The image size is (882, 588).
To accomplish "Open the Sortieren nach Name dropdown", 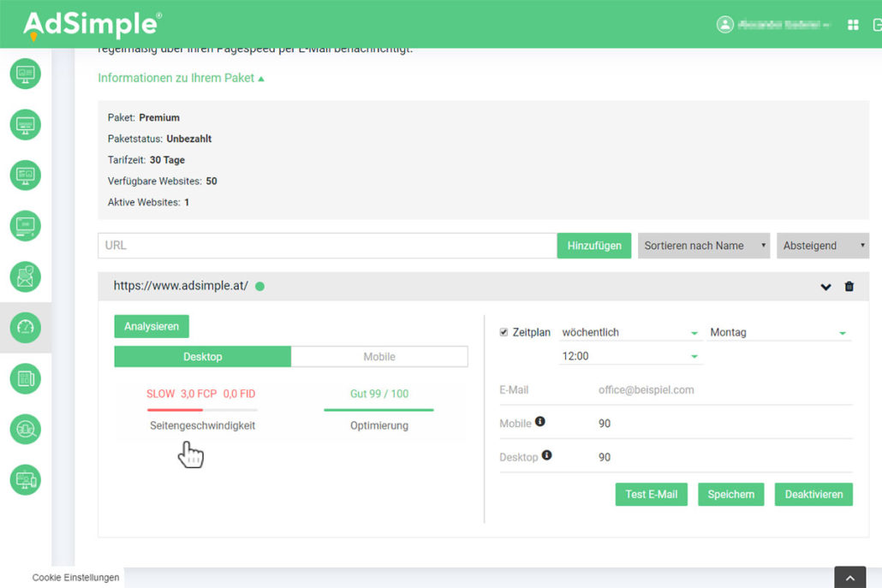I will pyautogui.click(x=703, y=246).
